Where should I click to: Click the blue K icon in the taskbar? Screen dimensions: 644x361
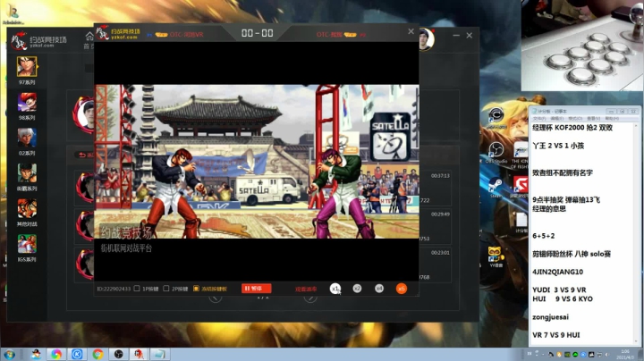click(77, 354)
